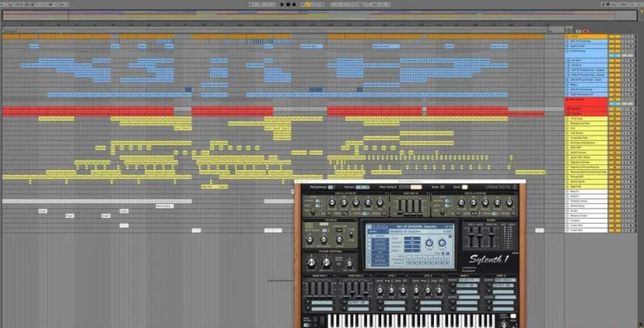Open the ARPEG effect tab
Viewport: 644px width, 328px height.
point(380,236)
